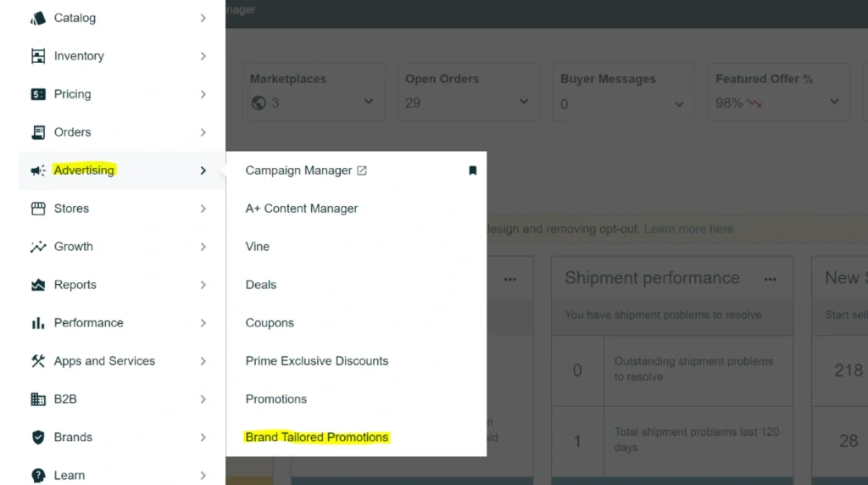
Task: Expand the Marketplaces dropdown card
Action: point(368,102)
